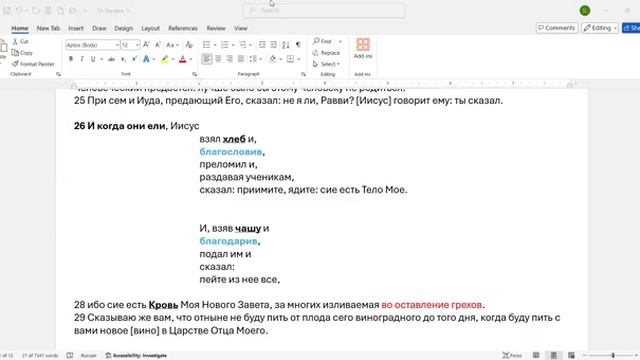Screen dimensions: 640x360
Task: Click the Copy command in Clipboard
Action: [x=22, y=53]
